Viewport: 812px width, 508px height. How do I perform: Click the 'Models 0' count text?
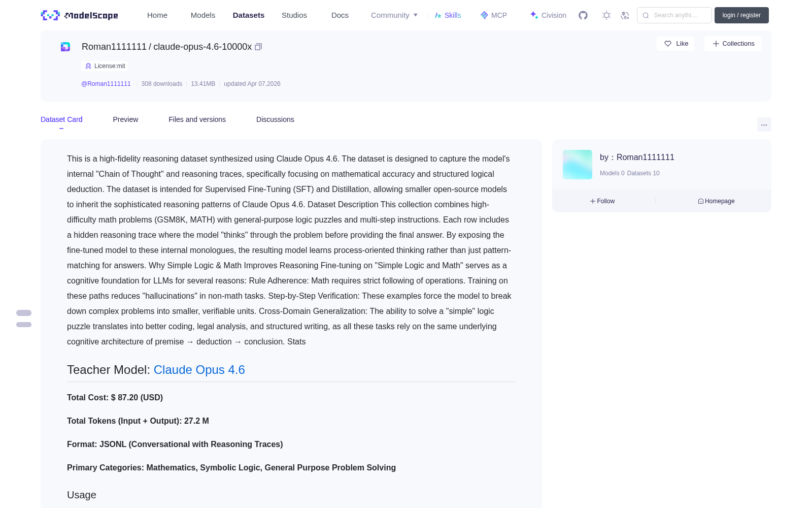(612, 173)
